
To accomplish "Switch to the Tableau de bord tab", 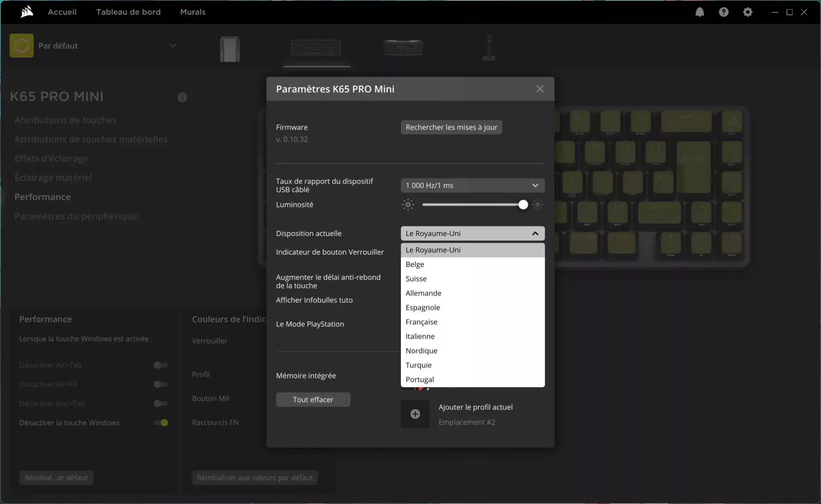I will point(128,12).
